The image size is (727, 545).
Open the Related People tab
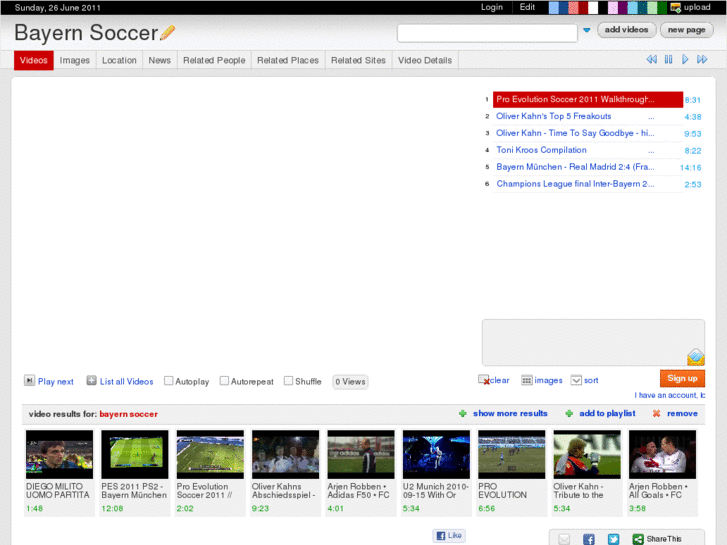214,60
